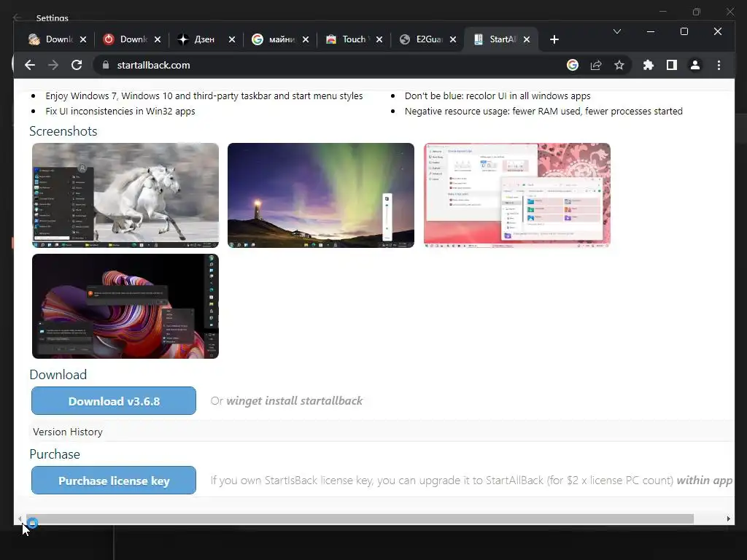The width and height of the screenshot is (747, 560).
Task: Close the Touch tab
Action: coord(379,39)
